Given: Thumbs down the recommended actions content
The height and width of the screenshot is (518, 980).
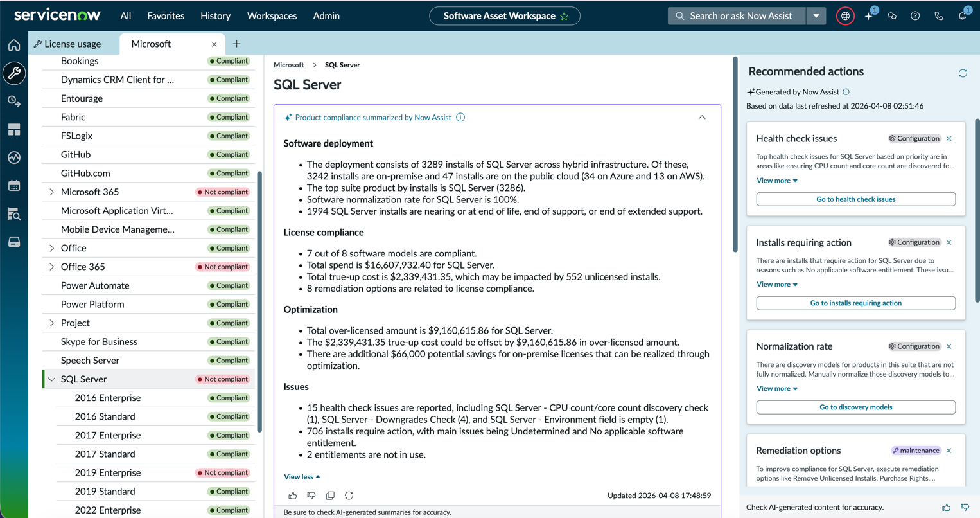Looking at the screenshot, I should [x=965, y=507].
